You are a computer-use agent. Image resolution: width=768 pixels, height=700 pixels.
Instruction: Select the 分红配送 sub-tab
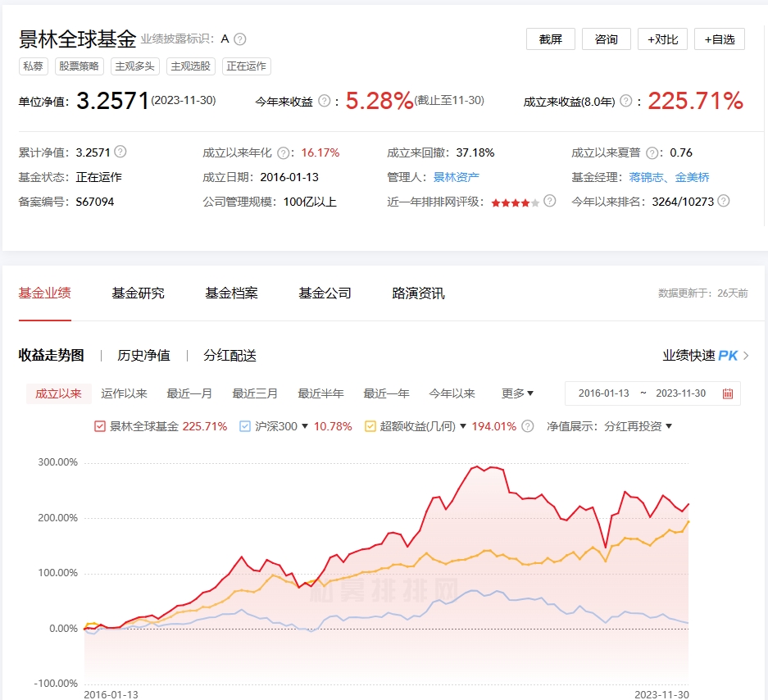pyautogui.click(x=229, y=355)
